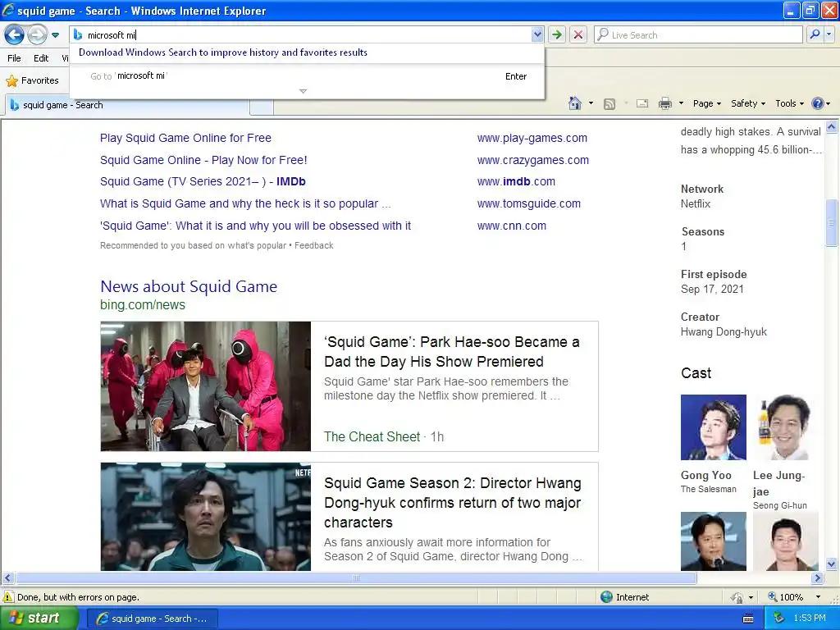Click creator name Hwang Dong-hyuk
The width and height of the screenshot is (840, 630).
pyautogui.click(x=724, y=332)
